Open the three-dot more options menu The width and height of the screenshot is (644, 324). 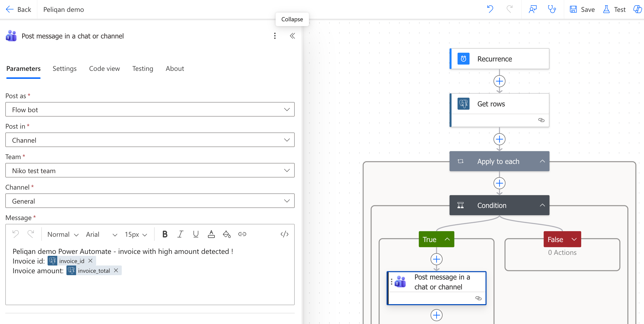click(275, 36)
